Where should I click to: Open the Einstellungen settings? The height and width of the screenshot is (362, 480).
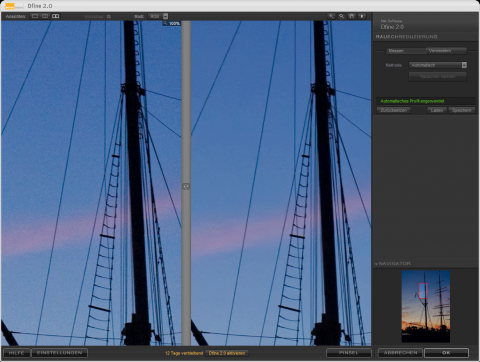tap(59, 353)
